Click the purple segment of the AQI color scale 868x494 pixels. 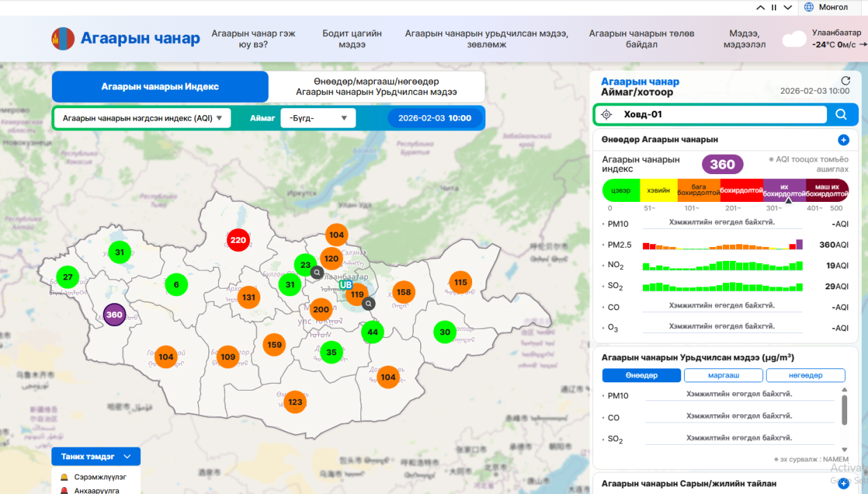(x=784, y=189)
